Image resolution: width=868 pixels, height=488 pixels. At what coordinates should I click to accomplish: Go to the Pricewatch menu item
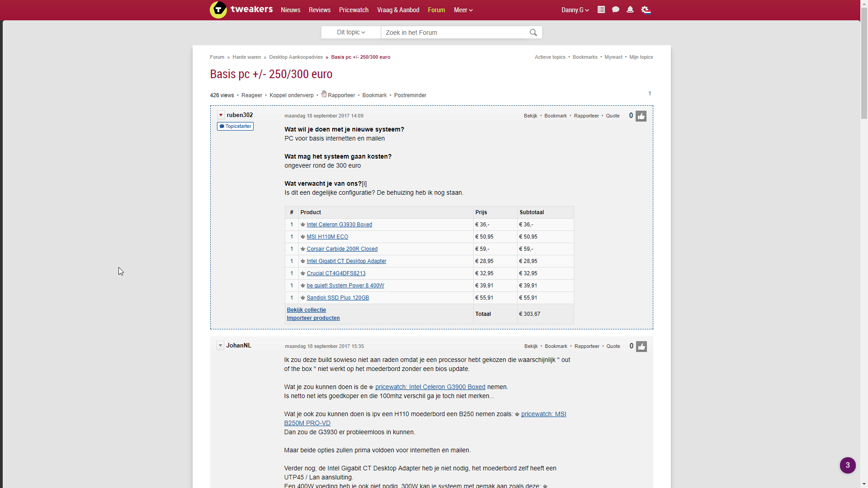tap(354, 10)
